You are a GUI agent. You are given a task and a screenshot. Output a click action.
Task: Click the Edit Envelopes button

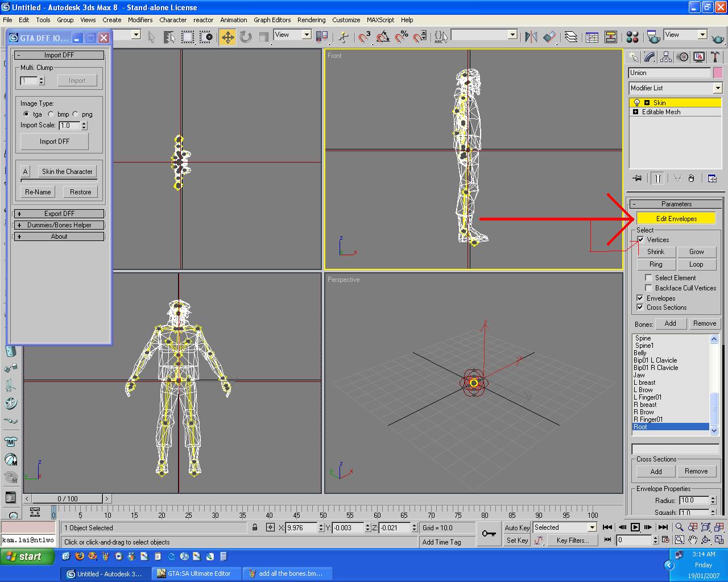pos(676,219)
